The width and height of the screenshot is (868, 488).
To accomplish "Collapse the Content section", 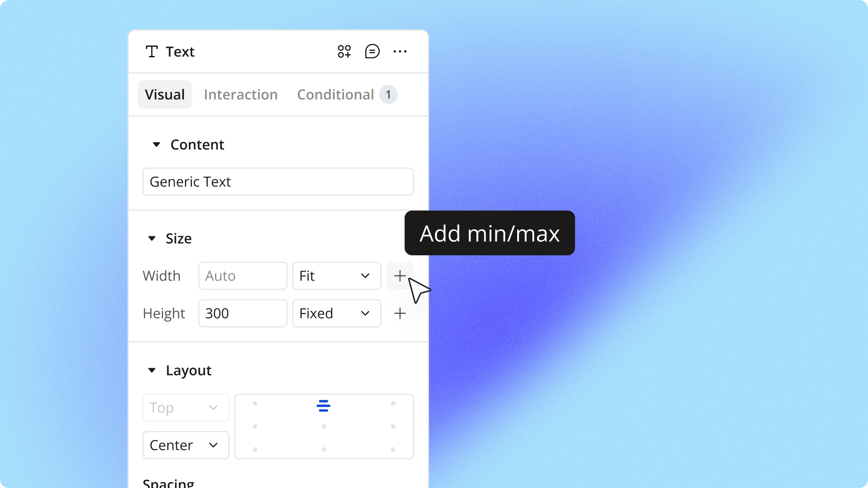I will point(156,145).
